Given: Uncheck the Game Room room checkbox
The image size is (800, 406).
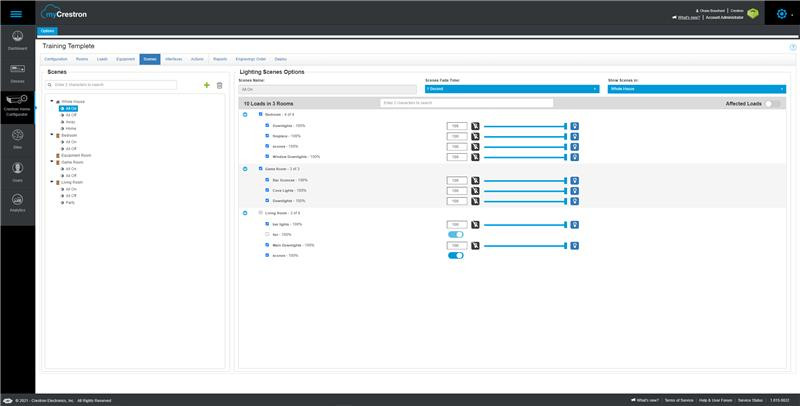Looking at the screenshot, I should point(261,168).
